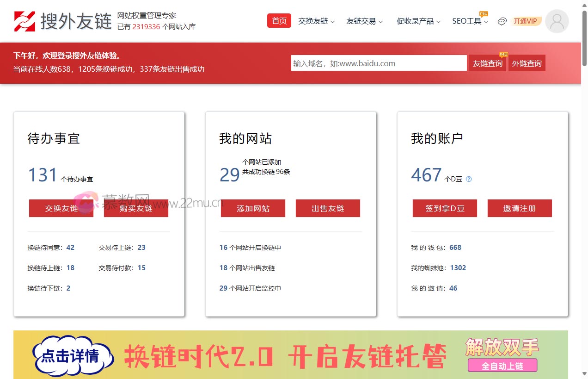588x379 pixels.
Task: Click the 开通VIP badge
Action: [526, 21]
